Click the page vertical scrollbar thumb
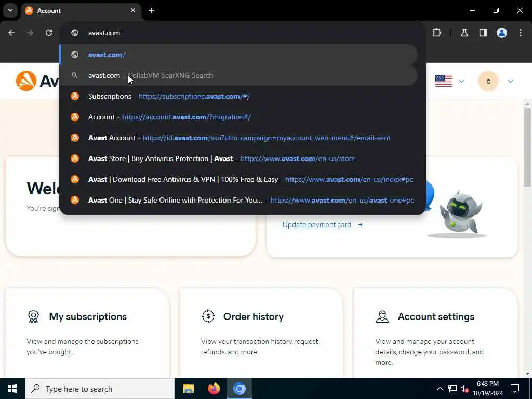Viewport: 532px width, 399px height. pyautogui.click(x=527, y=147)
